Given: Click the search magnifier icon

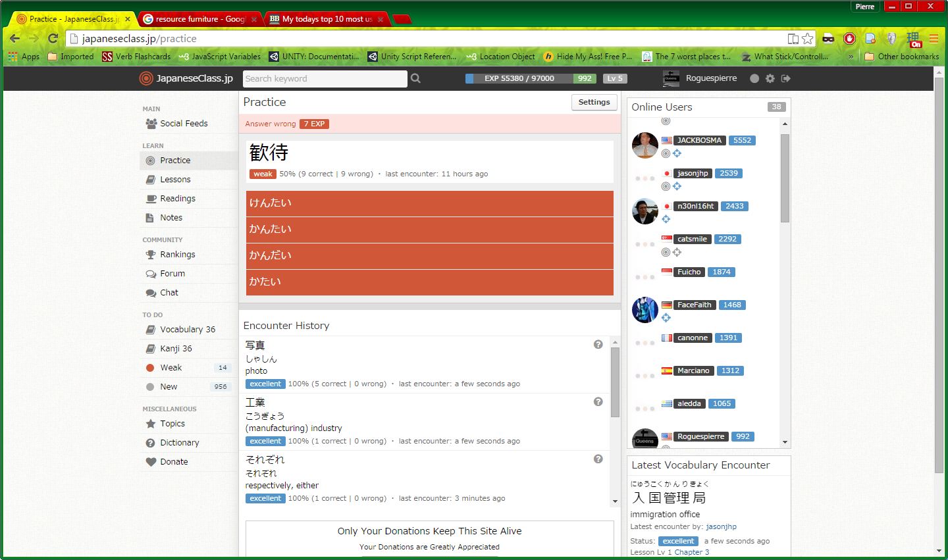Looking at the screenshot, I should pos(415,78).
